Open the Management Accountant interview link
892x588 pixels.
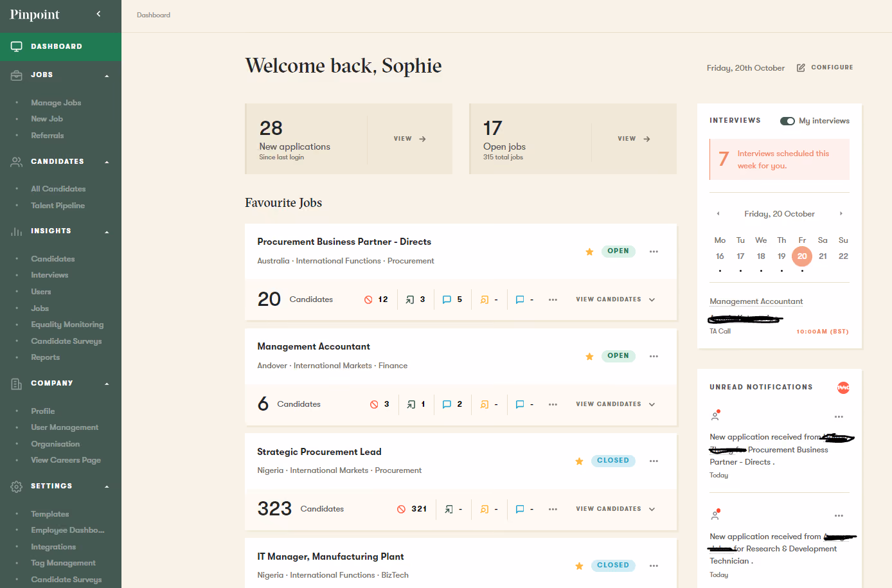point(756,301)
